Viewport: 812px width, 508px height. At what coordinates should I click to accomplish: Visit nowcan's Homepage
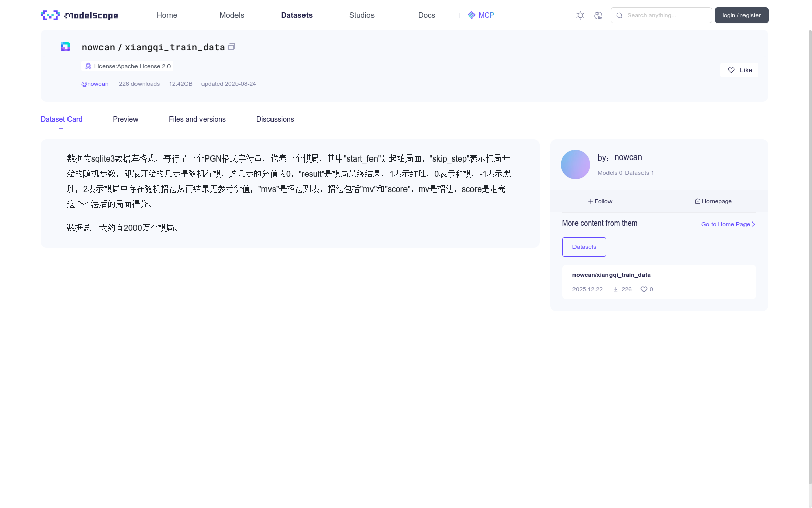tap(713, 201)
